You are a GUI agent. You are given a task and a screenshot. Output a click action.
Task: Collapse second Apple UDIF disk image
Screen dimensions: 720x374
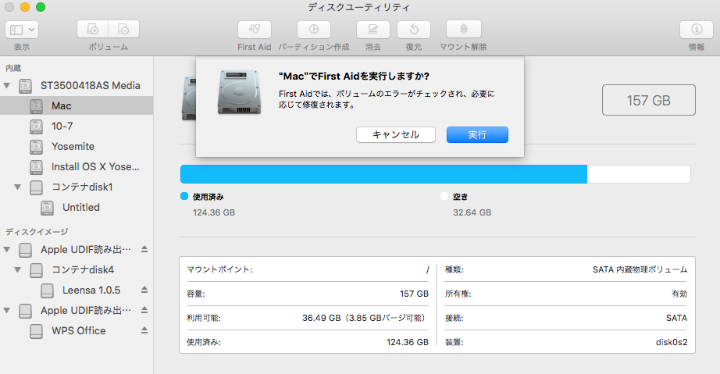pyautogui.click(x=7, y=311)
